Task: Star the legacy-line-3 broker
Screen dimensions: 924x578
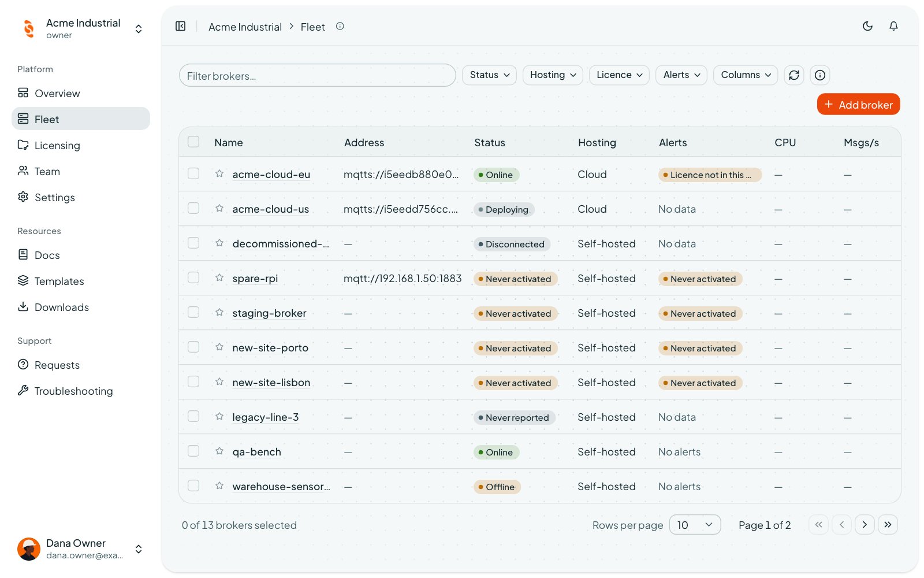Action: 219,416
